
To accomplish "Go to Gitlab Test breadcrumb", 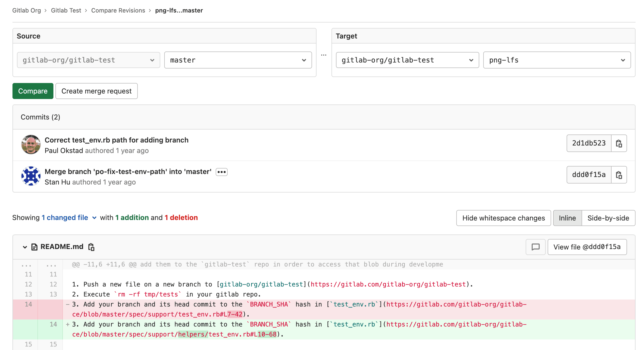I will 66,10.
